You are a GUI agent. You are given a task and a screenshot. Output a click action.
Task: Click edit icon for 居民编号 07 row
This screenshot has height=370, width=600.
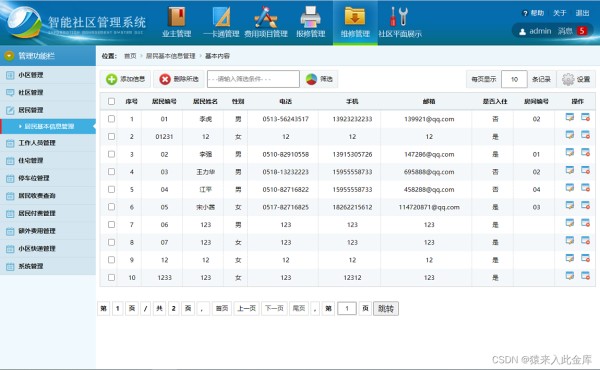570,241
